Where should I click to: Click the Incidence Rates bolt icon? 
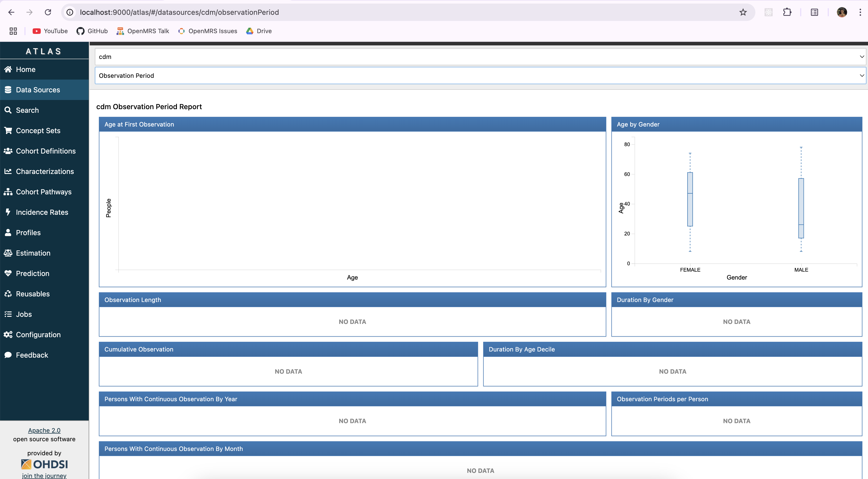[8, 212]
